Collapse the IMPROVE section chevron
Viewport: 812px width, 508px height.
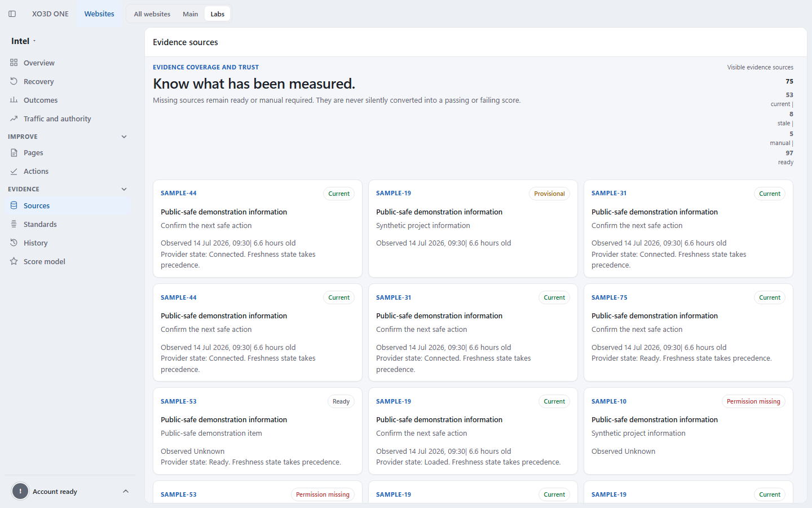(124, 137)
